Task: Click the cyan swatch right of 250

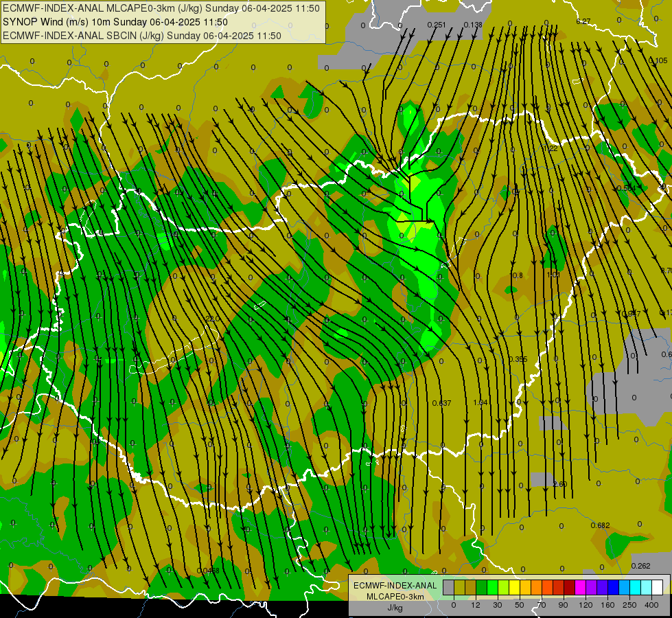Action: point(636,587)
